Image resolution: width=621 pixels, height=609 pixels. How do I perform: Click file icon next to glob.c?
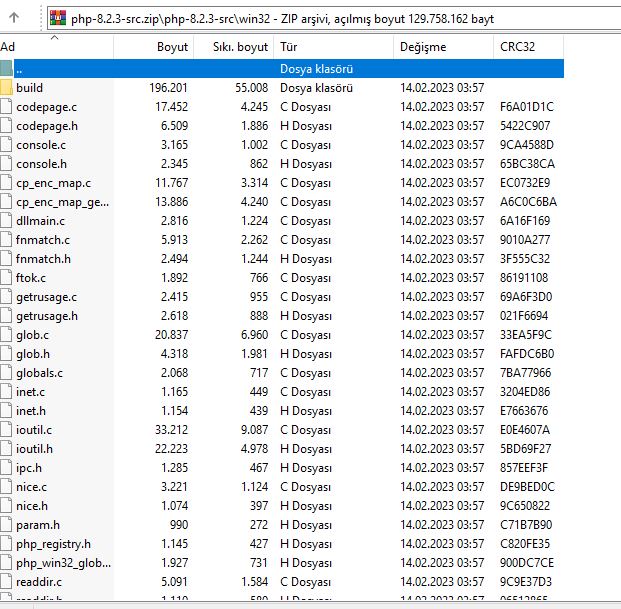coord(6,335)
